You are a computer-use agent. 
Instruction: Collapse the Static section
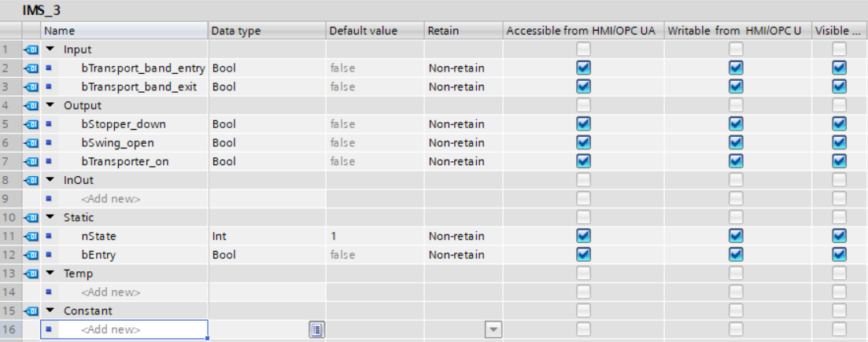(x=51, y=218)
